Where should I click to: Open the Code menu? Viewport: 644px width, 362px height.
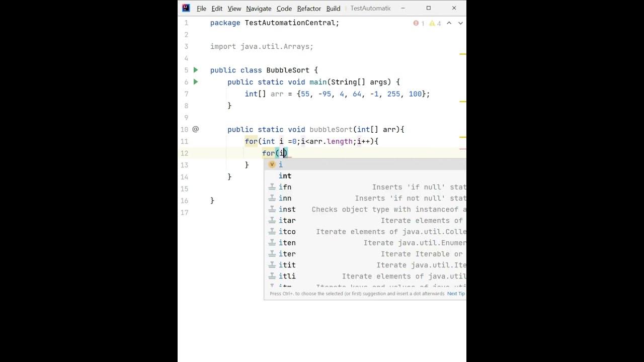tap(284, 9)
